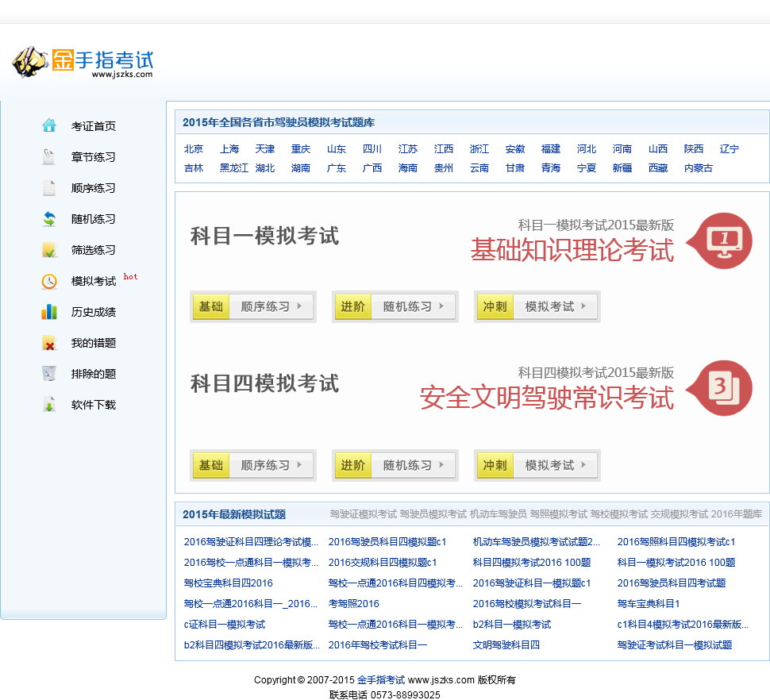Click the 章节练习 document icon

click(x=49, y=157)
